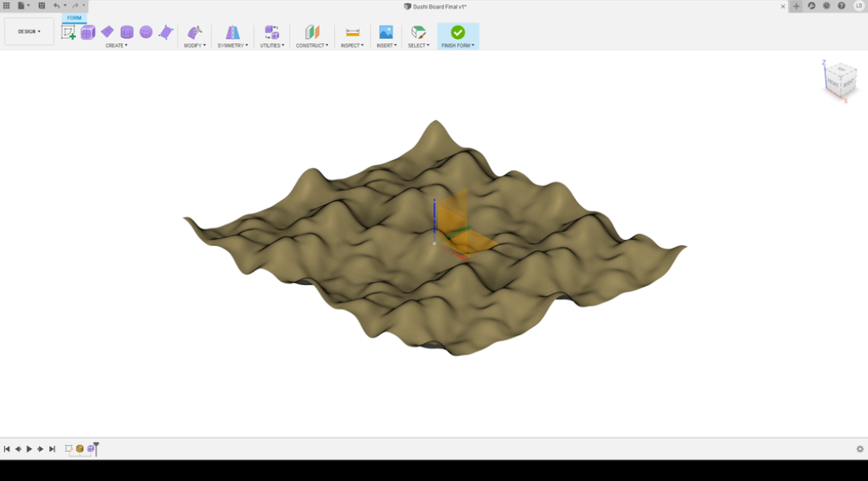
Task: Open the File menu icon
Action: [x=21, y=6]
